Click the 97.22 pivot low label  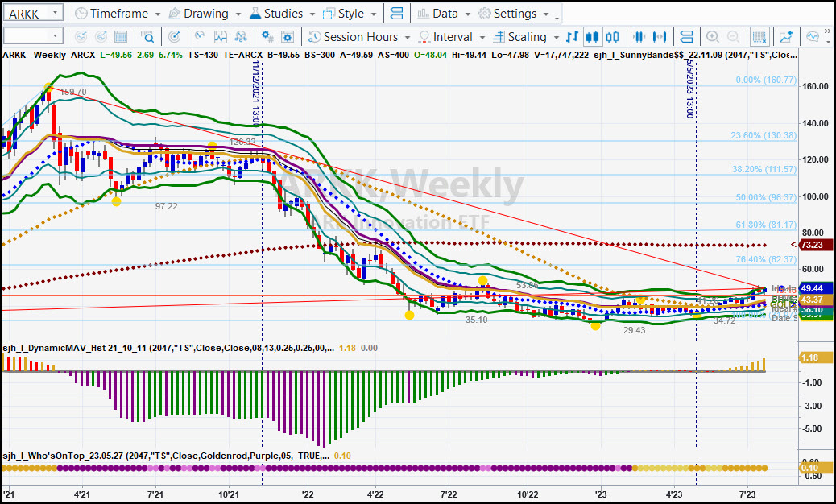click(167, 206)
